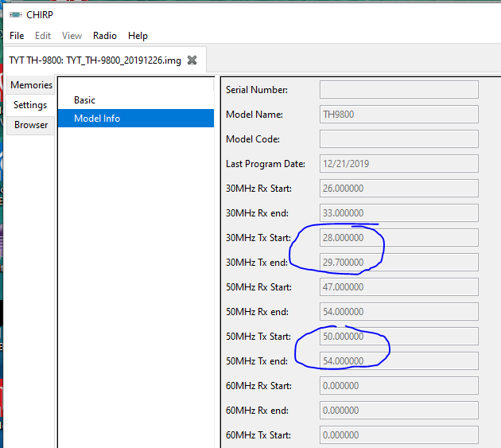Click the '30MHz Tx end:' label
Image resolution: width=501 pixels, height=448 pixels.
[x=257, y=263]
